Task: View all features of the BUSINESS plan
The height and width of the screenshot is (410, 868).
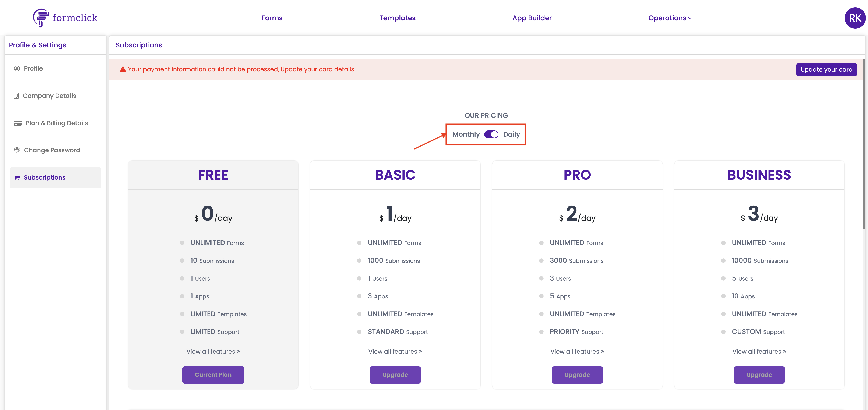Action: click(759, 351)
